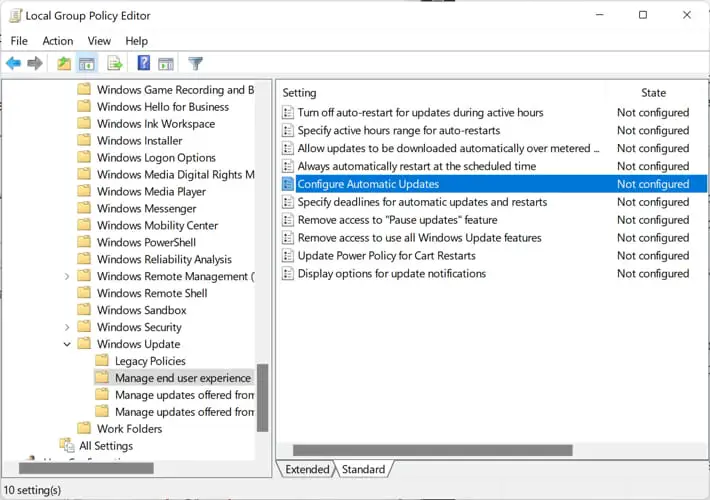Select Windows Reliability Analysis folder
This screenshot has width=710, height=500.
[164, 259]
